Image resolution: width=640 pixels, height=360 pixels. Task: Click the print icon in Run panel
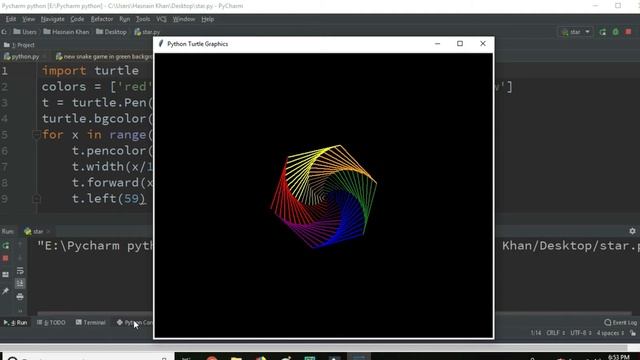(x=20, y=297)
